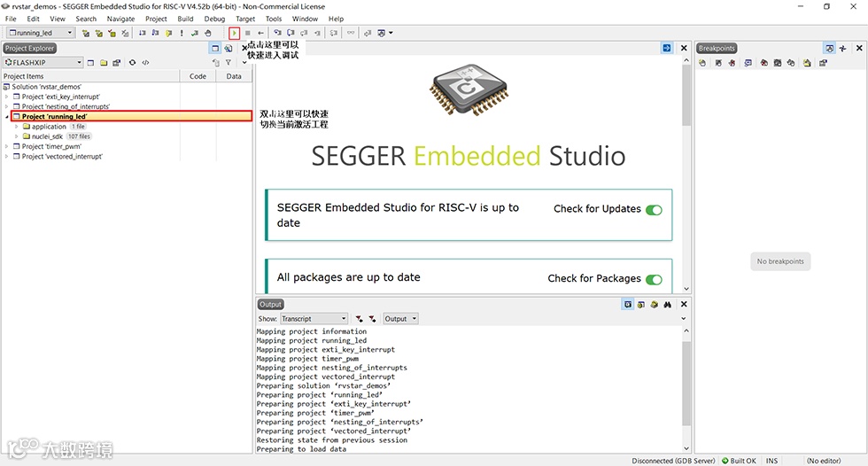The height and width of the screenshot is (466, 868).
Task: Click the filter funnel icon in Project Explorer
Action: (x=229, y=63)
